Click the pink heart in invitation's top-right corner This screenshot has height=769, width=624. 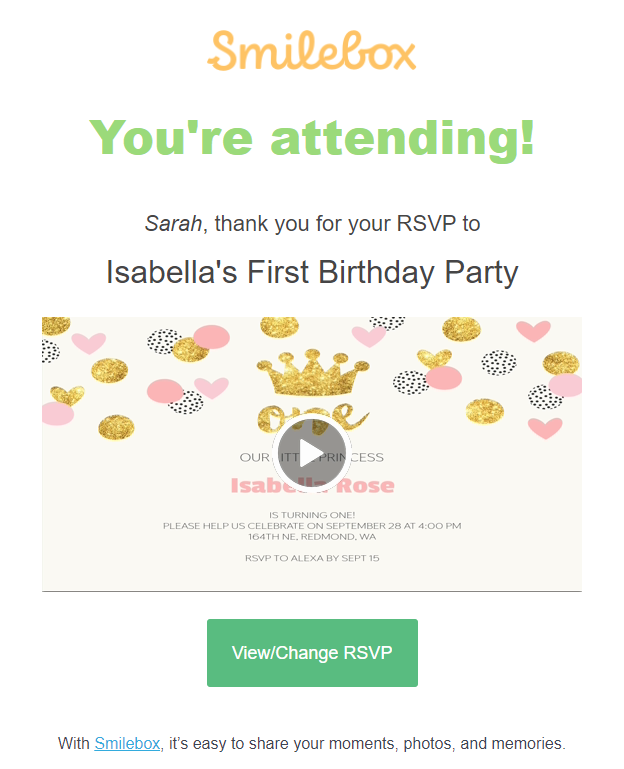tap(533, 331)
